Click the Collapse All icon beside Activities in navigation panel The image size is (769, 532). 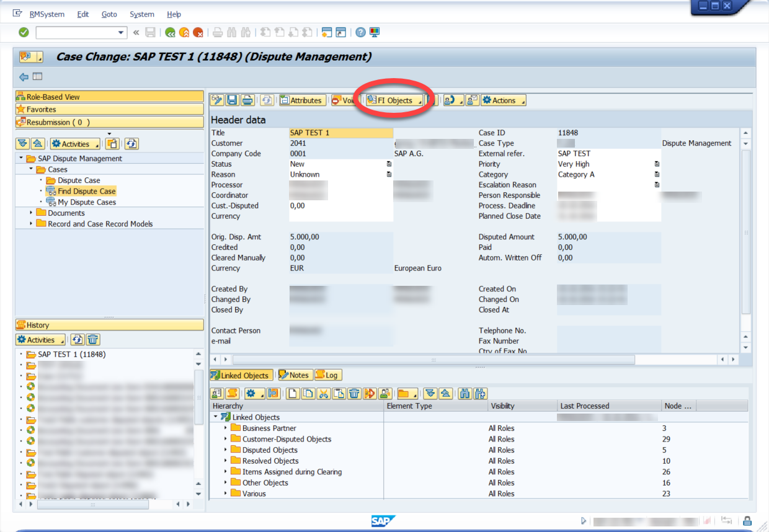pyautogui.click(x=38, y=144)
